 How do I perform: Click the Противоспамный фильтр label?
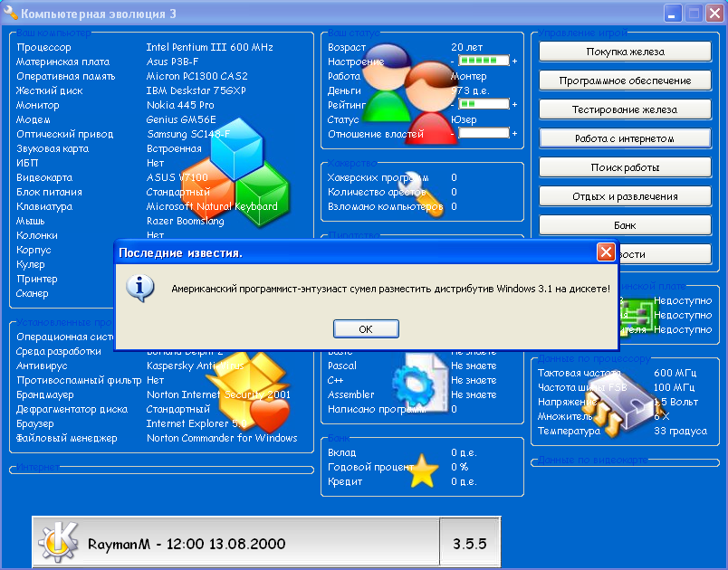click(79, 380)
